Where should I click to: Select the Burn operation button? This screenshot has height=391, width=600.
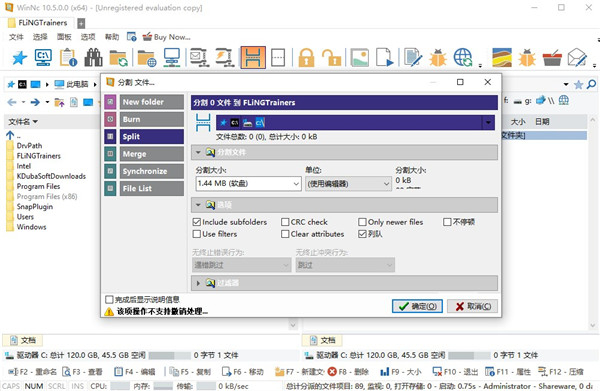tap(152, 119)
